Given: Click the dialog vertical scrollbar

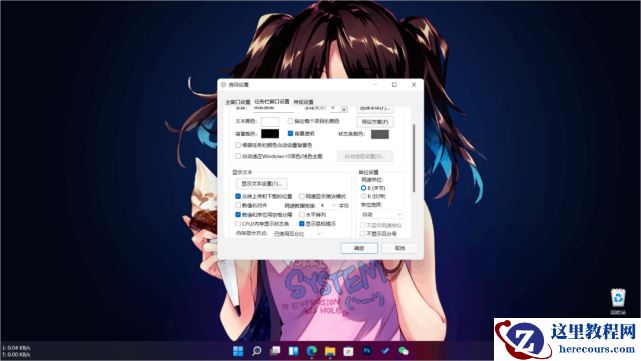Looking at the screenshot, I should pyautogui.click(x=414, y=158).
